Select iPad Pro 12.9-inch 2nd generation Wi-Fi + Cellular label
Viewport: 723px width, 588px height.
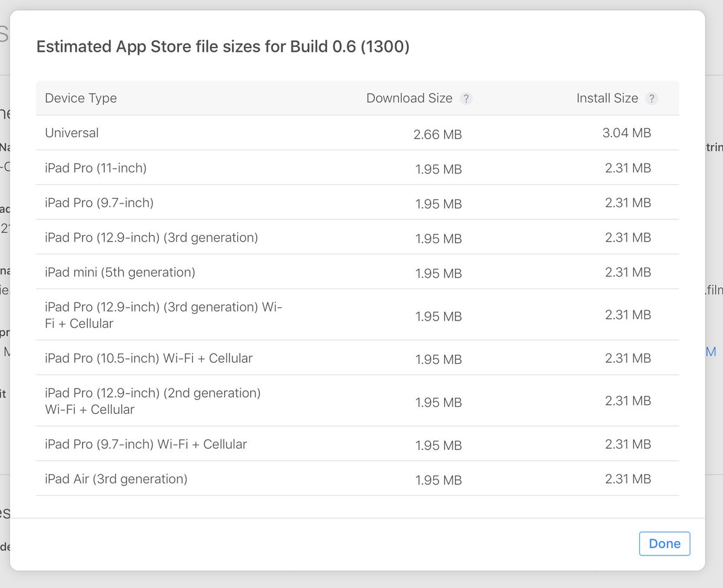click(153, 401)
